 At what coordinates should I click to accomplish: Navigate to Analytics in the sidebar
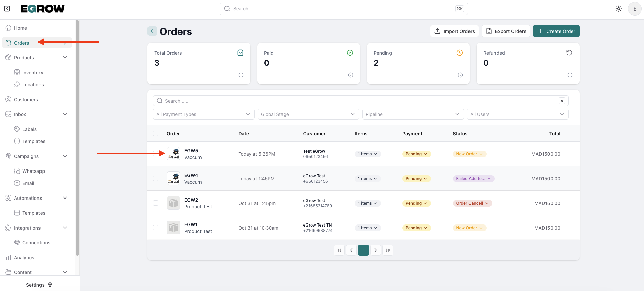pyautogui.click(x=24, y=258)
